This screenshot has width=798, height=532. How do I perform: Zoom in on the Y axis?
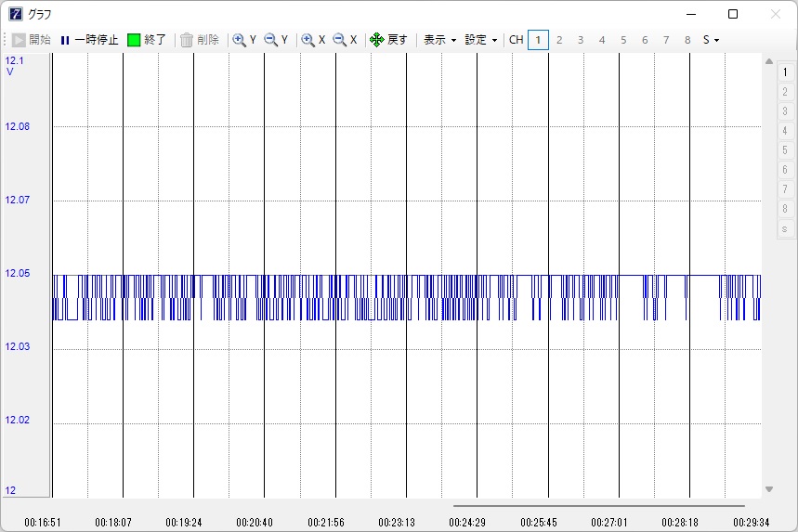(244, 40)
